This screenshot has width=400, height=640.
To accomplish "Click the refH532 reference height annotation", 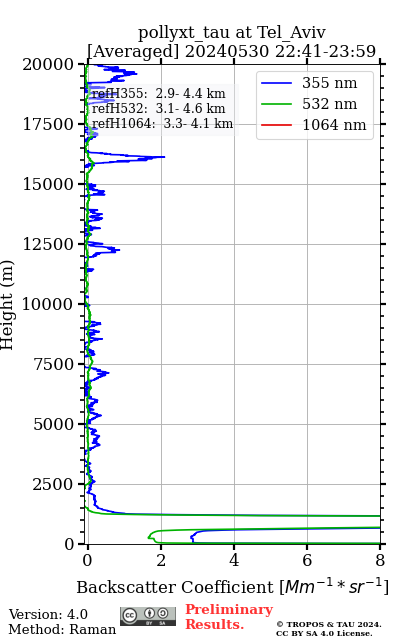I will click(158, 109).
